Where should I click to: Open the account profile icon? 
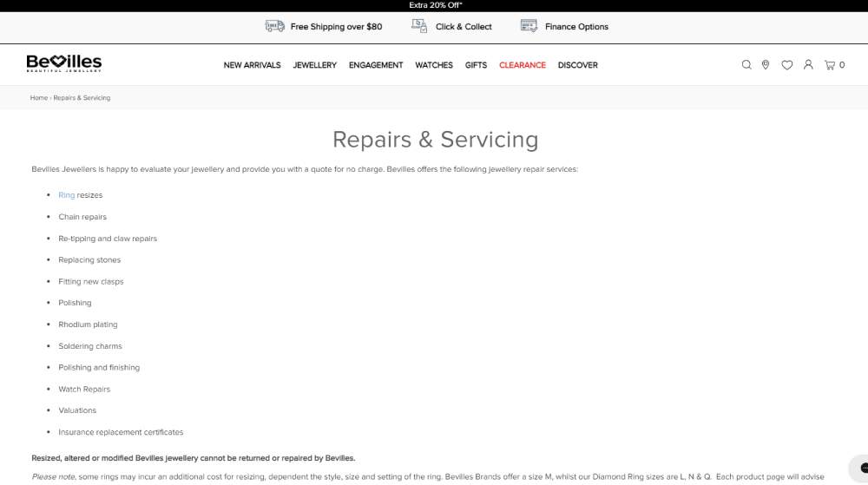point(808,65)
